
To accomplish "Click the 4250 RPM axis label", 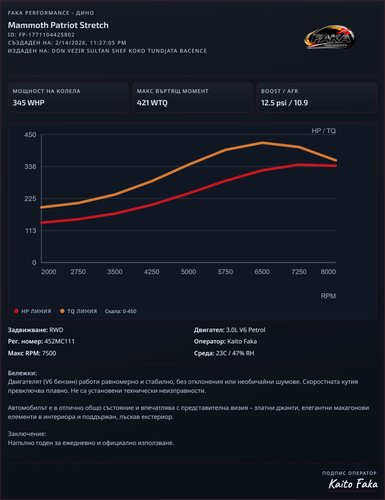I will click(152, 272).
